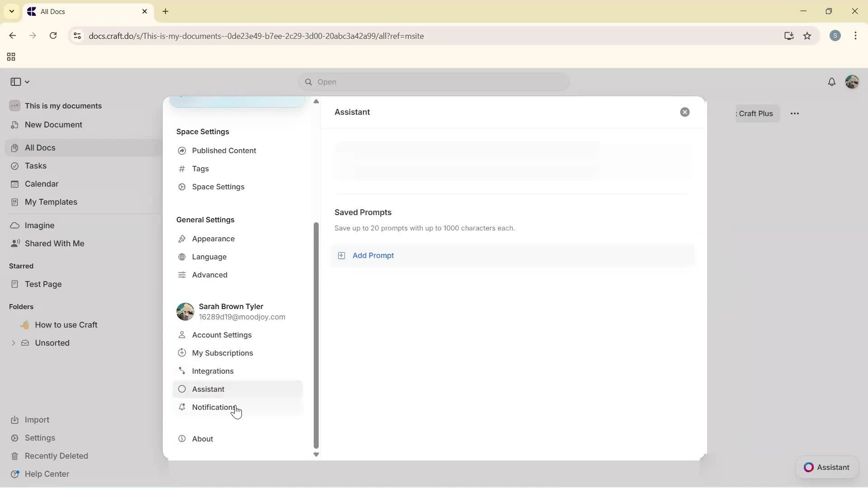The image size is (868, 488).
Task: Open Published Content settings
Action: [x=224, y=150]
